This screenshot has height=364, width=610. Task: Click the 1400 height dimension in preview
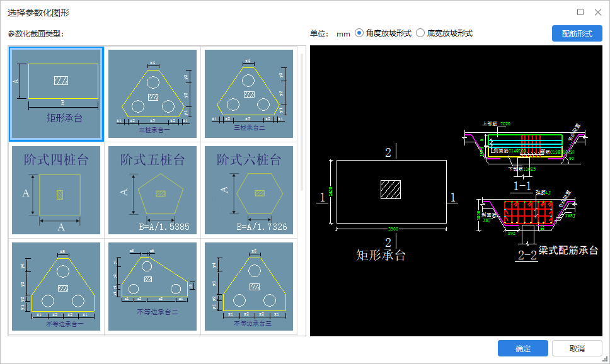[331, 191]
